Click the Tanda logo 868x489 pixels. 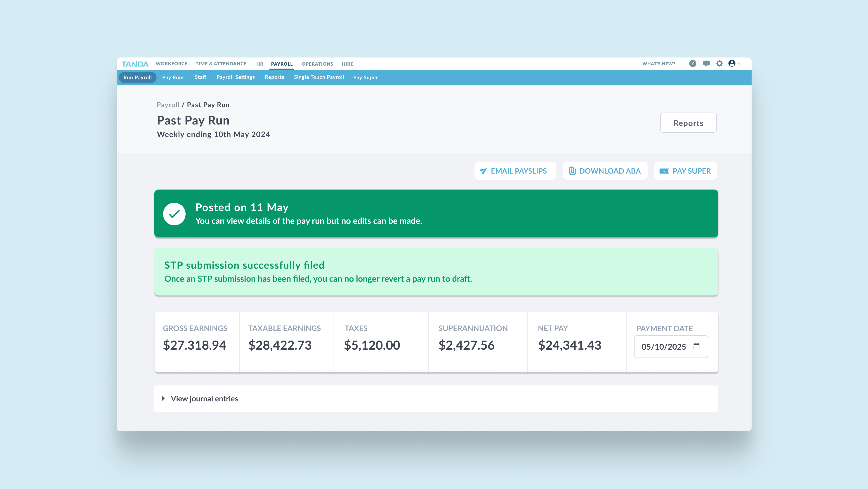click(x=135, y=64)
